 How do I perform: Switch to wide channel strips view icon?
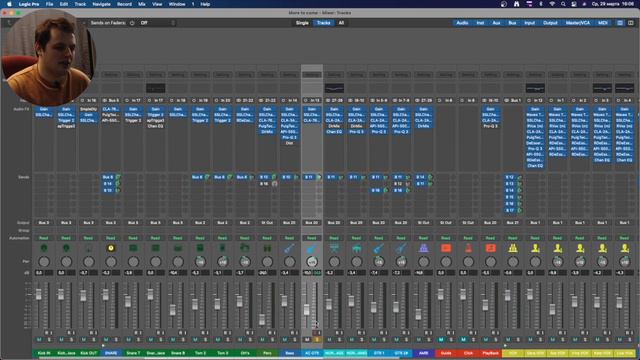point(631,23)
